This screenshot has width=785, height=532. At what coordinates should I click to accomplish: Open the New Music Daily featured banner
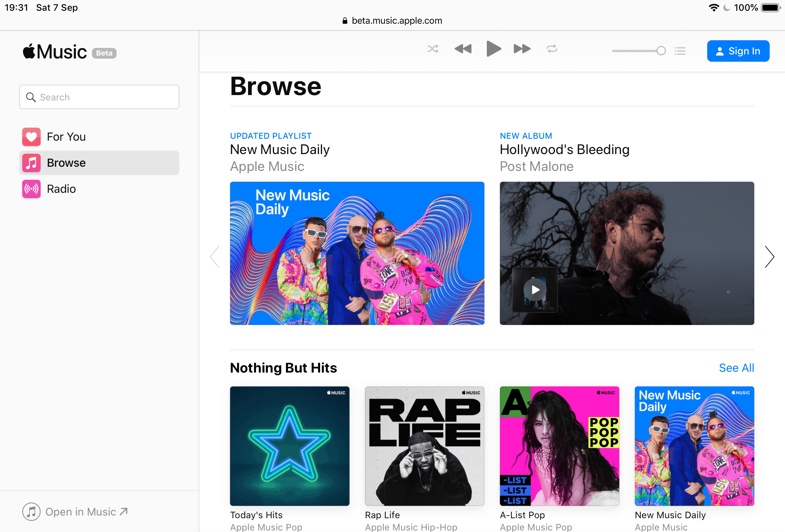click(x=357, y=253)
